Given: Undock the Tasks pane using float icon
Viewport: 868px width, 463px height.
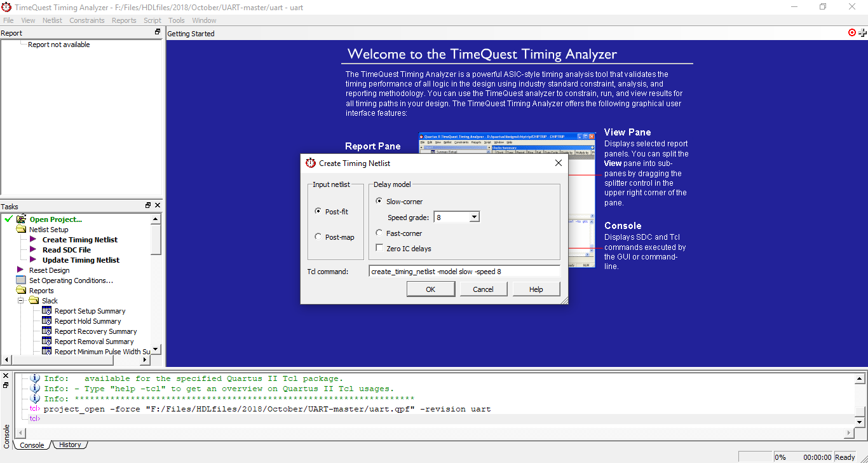Looking at the screenshot, I should 148,205.
